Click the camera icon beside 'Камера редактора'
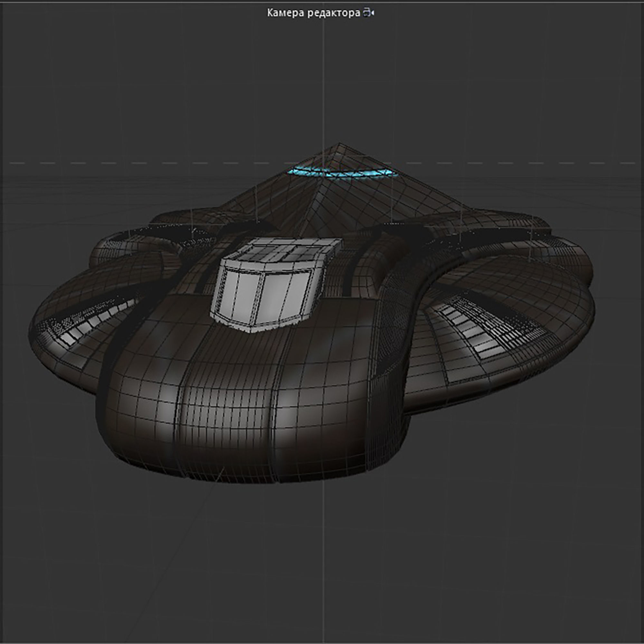The image size is (644, 644). coord(368,13)
